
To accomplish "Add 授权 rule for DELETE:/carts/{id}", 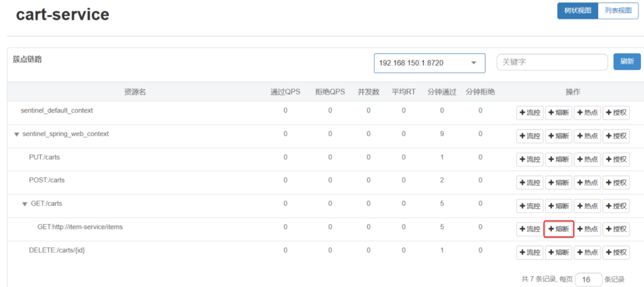I will tap(616, 252).
